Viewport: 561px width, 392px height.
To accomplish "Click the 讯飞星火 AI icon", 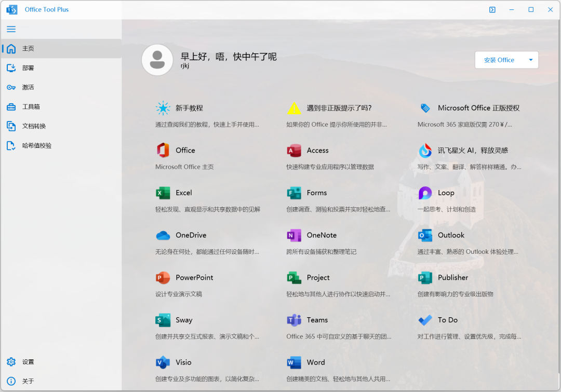I will pyautogui.click(x=425, y=150).
